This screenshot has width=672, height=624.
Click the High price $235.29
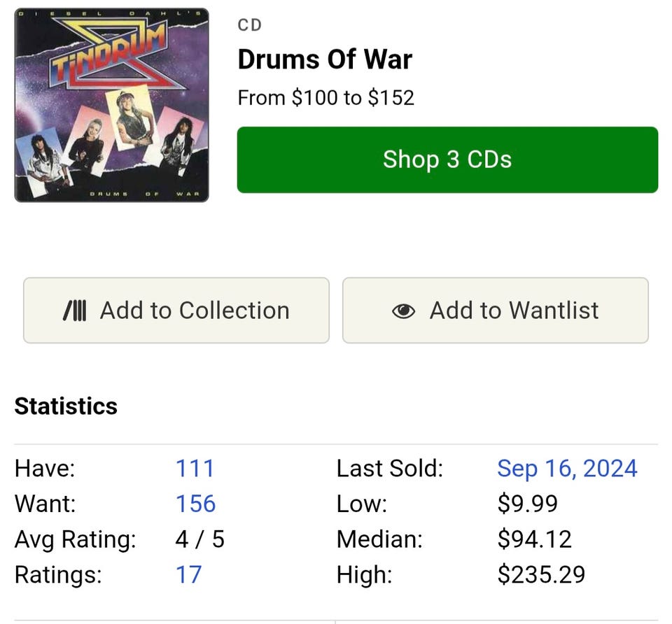pos(541,575)
